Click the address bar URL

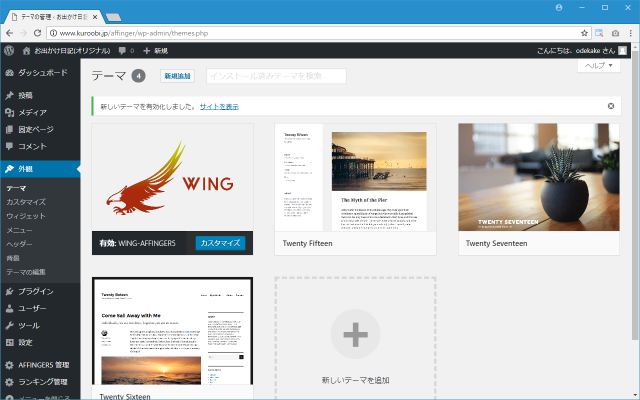(134, 33)
